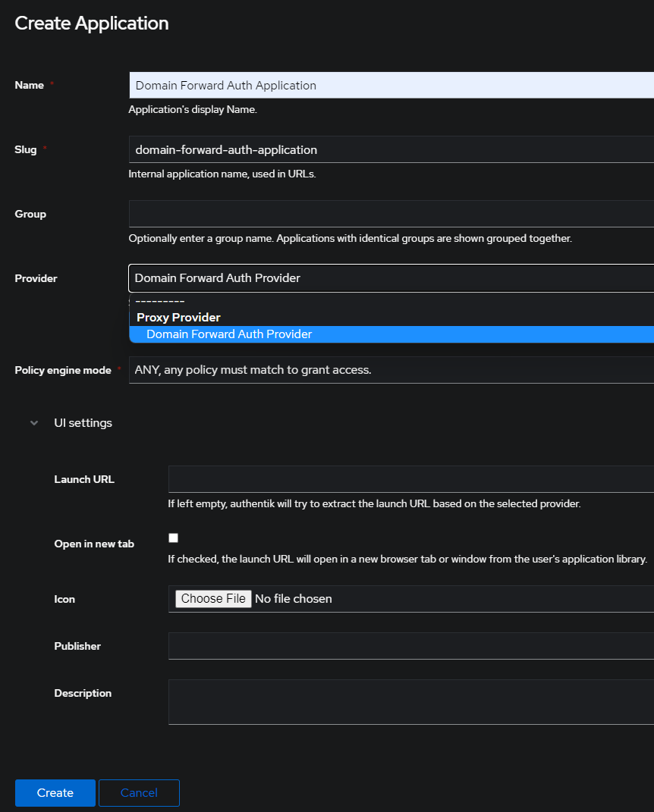Click into the Group text field
The image size is (654, 812).
tap(391, 214)
